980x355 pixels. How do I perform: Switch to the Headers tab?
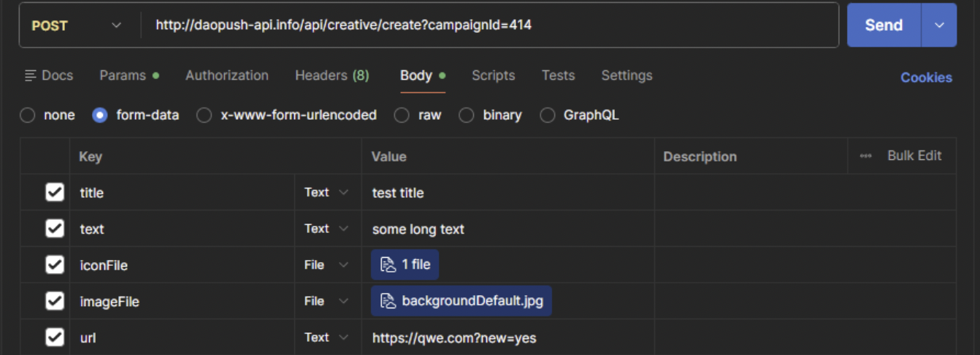point(332,75)
